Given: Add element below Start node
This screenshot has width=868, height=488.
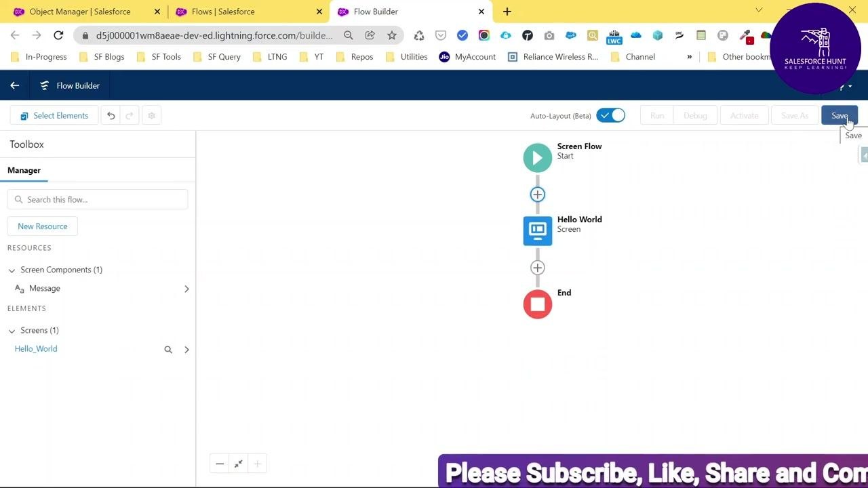Looking at the screenshot, I should tap(538, 195).
